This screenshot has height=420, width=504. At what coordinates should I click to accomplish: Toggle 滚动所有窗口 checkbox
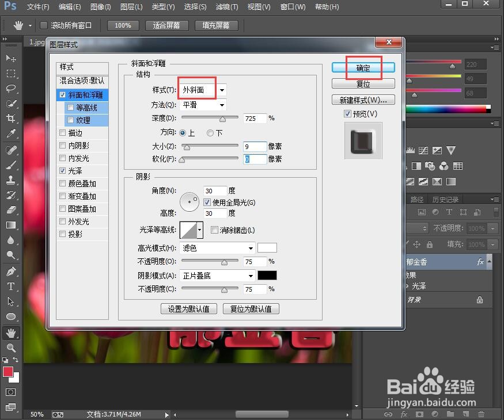coord(44,25)
